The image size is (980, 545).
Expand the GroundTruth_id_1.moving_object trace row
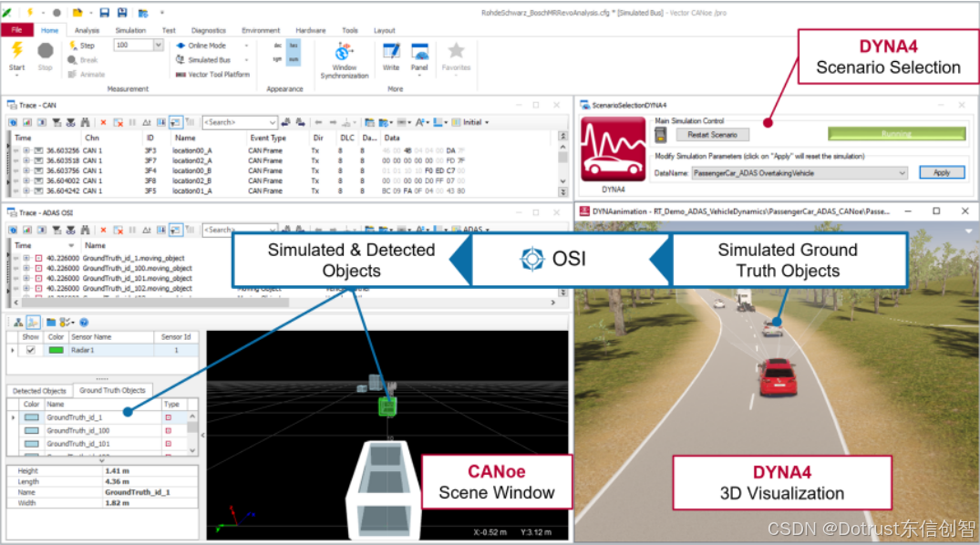pyautogui.click(x=26, y=258)
